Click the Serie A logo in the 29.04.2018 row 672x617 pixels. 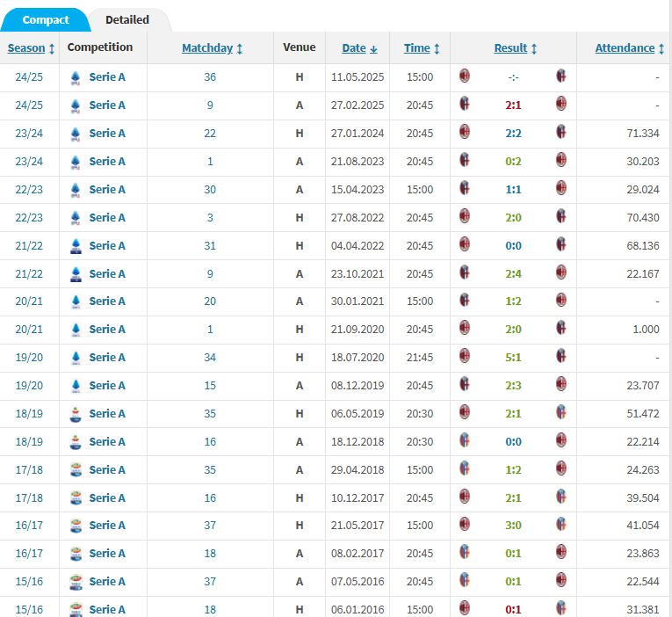[x=76, y=470]
